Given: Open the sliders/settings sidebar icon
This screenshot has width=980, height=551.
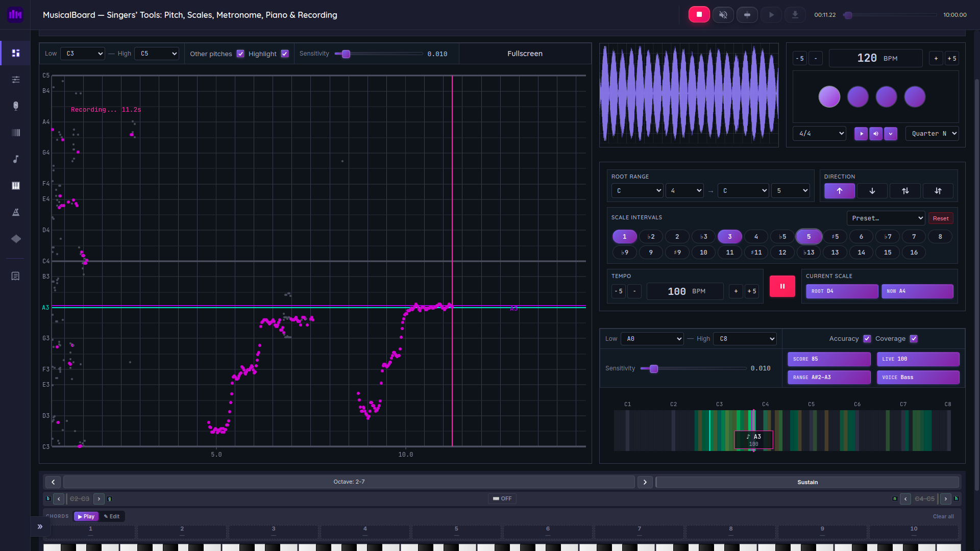Looking at the screenshot, I should coord(16,80).
